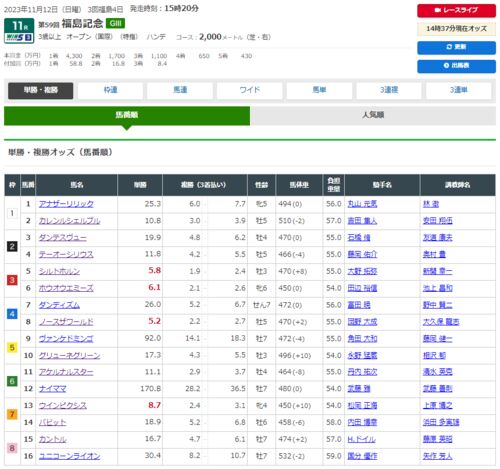
Task: Click frame 2 black box
Action: point(12,246)
